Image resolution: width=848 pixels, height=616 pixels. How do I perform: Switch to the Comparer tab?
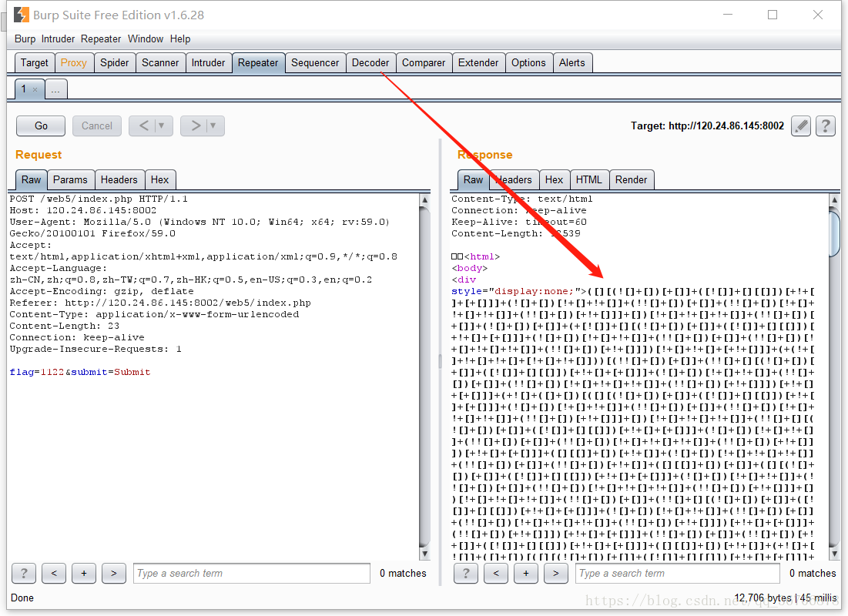tap(424, 62)
